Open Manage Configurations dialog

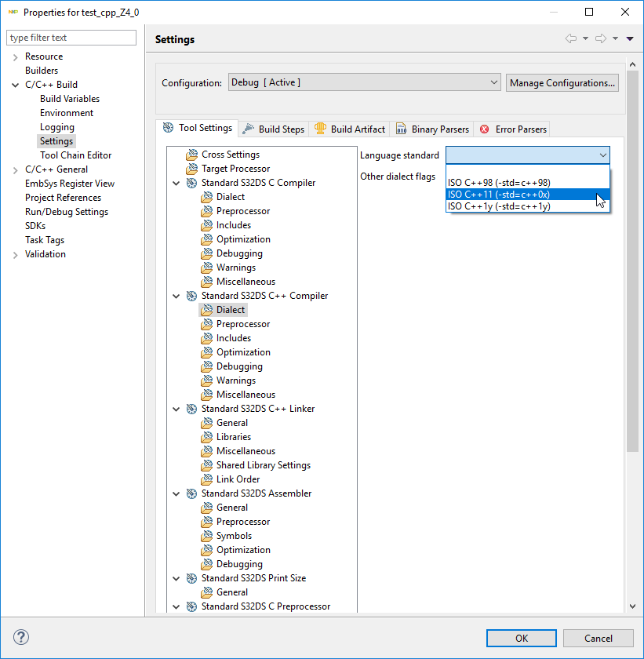click(x=562, y=83)
